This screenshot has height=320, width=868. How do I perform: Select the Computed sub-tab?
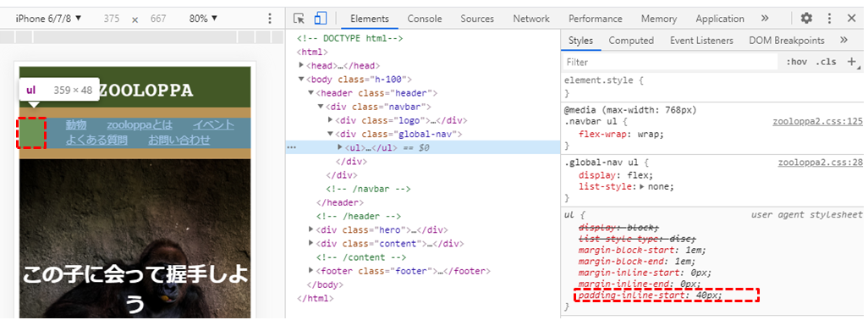(x=631, y=41)
